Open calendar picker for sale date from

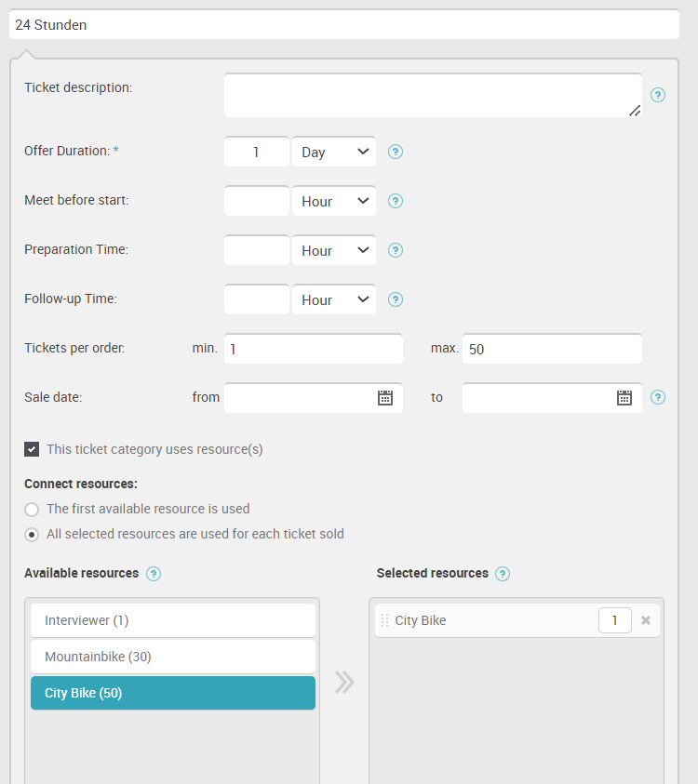tap(384, 398)
